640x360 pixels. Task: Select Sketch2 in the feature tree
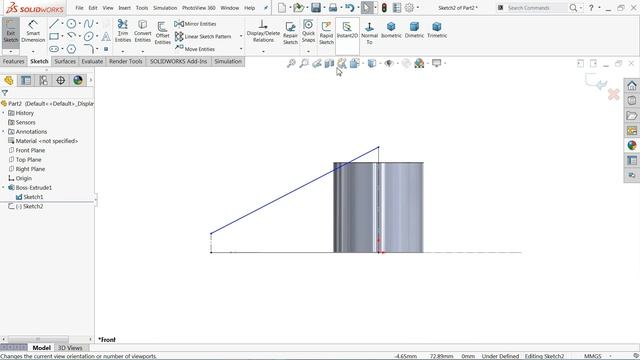tap(26, 207)
